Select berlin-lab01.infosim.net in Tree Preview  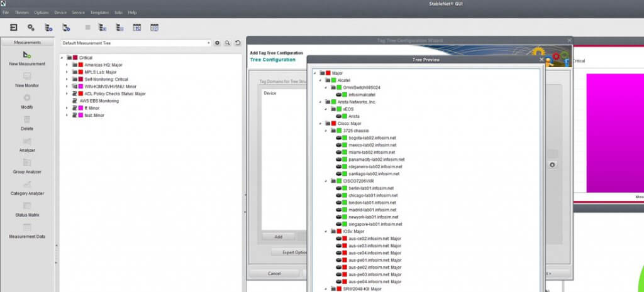[370, 188]
